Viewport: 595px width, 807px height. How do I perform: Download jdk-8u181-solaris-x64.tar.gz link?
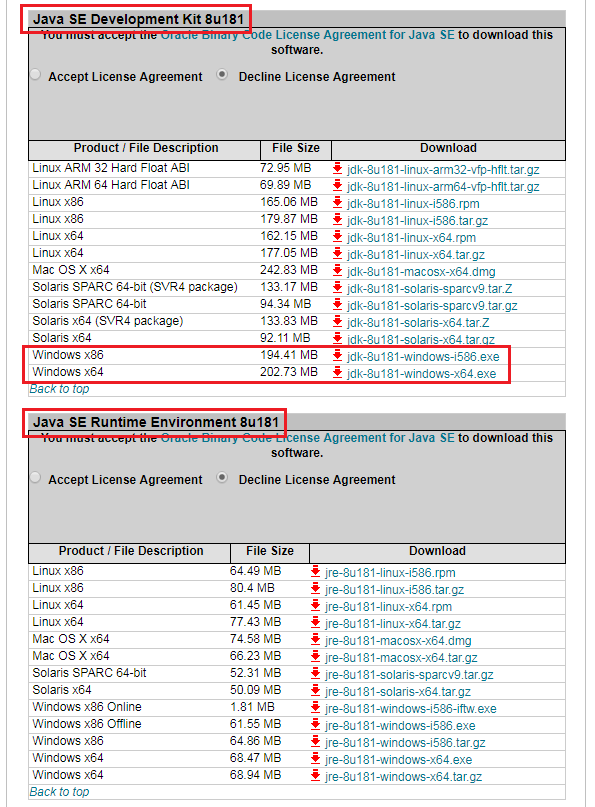click(421, 340)
